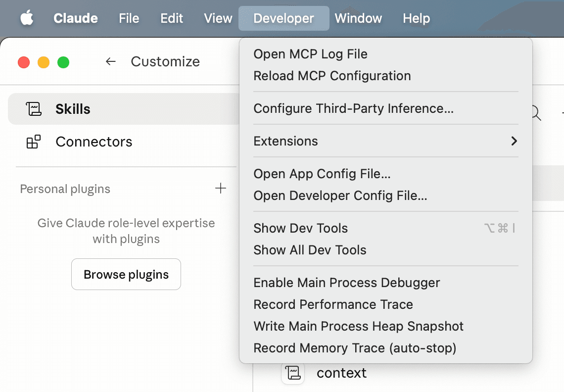Viewport: 564px width, 392px height.
Task: Click the Connectors blocks icon
Action: pos(34,142)
